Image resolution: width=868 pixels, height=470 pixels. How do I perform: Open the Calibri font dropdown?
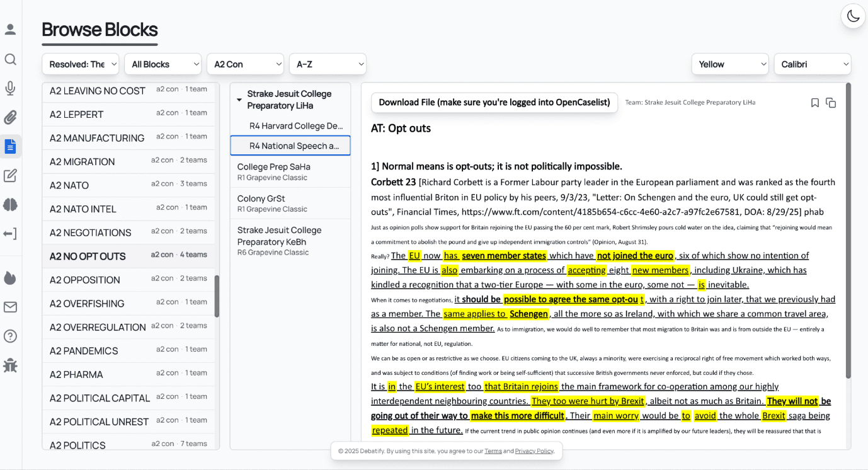[x=812, y=64]
